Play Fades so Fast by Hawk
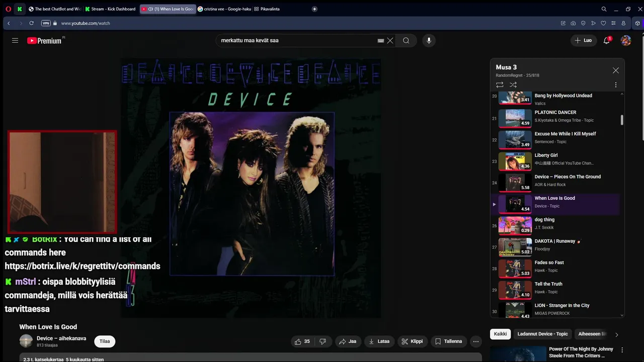 [555, 268]
